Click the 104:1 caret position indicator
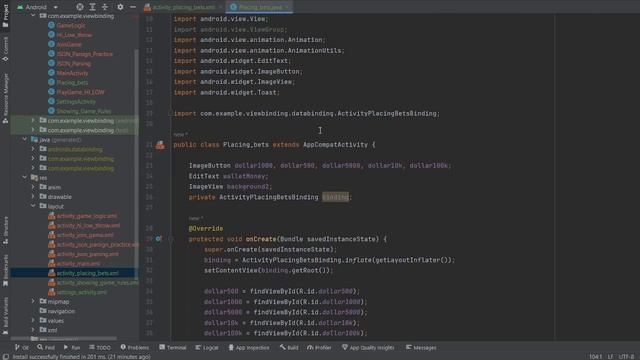This screenshot has width=640, height=360. pos(595,356)
